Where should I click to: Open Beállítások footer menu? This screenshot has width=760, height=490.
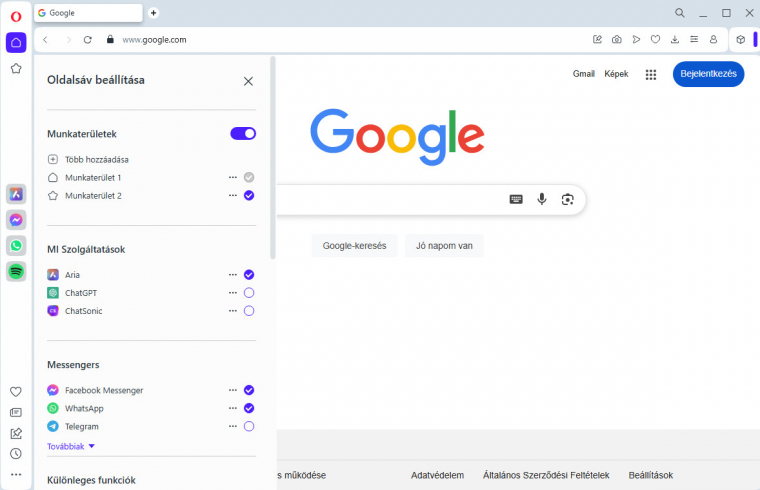(x=651, y=475)
